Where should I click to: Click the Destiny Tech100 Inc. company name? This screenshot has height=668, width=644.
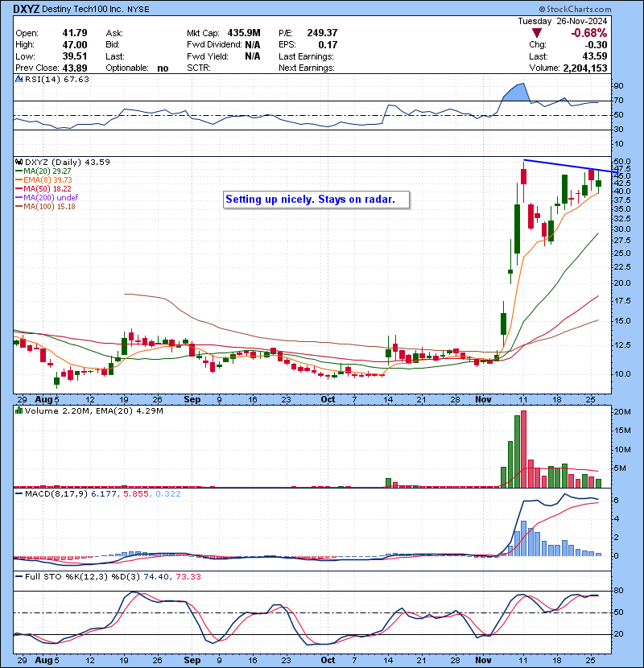83,10
